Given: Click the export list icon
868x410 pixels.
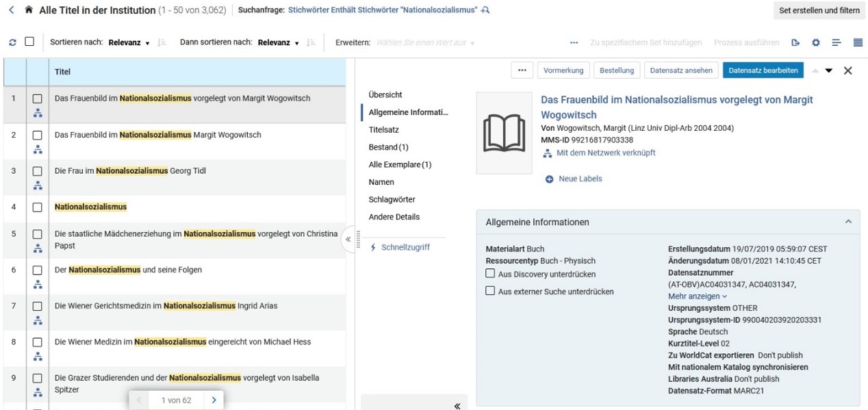Looking at the screenshot, I should (x=795, y=42).
